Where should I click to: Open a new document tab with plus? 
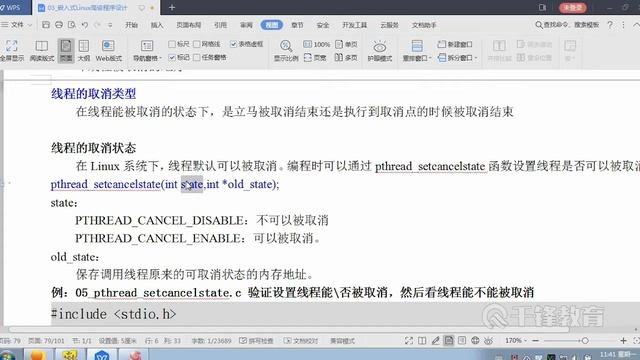coord(172,7)
